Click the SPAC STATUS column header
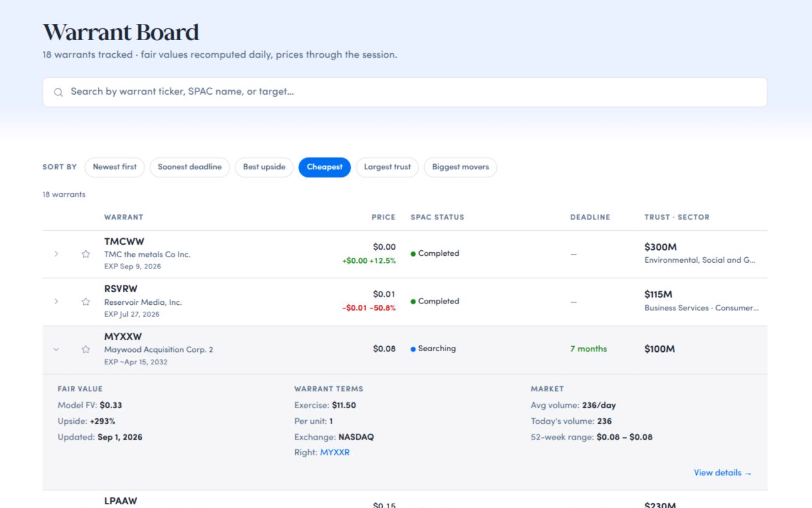 (437, 217)
